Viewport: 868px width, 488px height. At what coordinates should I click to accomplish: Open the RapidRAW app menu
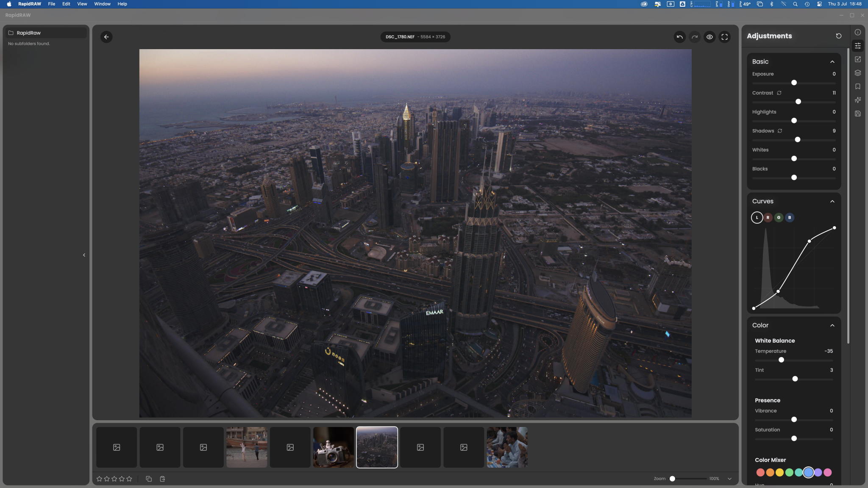point(30,4)
